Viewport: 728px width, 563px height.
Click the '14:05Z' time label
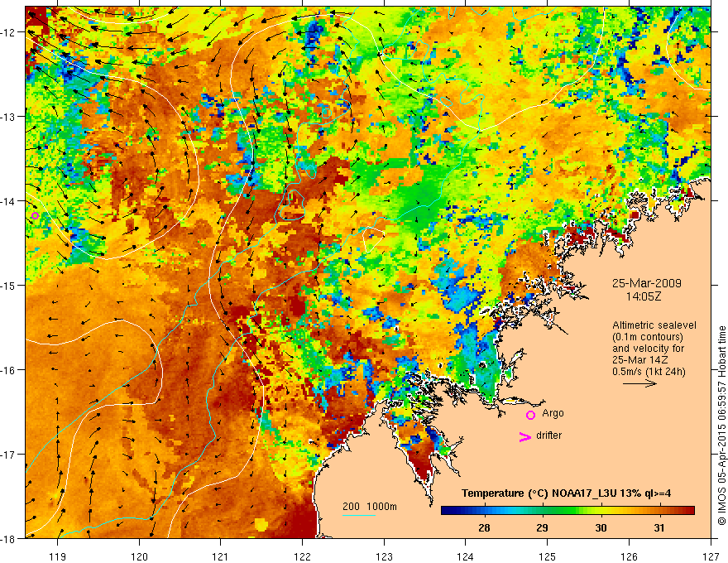(643, 296)
